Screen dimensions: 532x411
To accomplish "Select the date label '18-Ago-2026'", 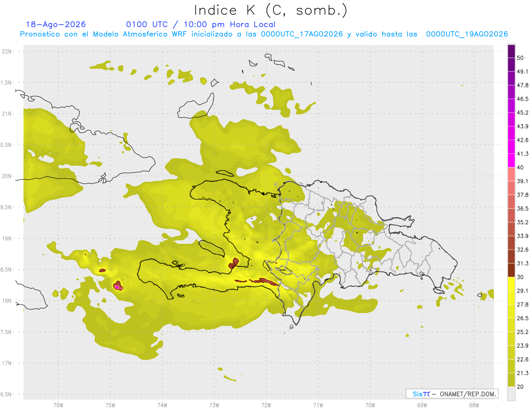I will (56, 24).
